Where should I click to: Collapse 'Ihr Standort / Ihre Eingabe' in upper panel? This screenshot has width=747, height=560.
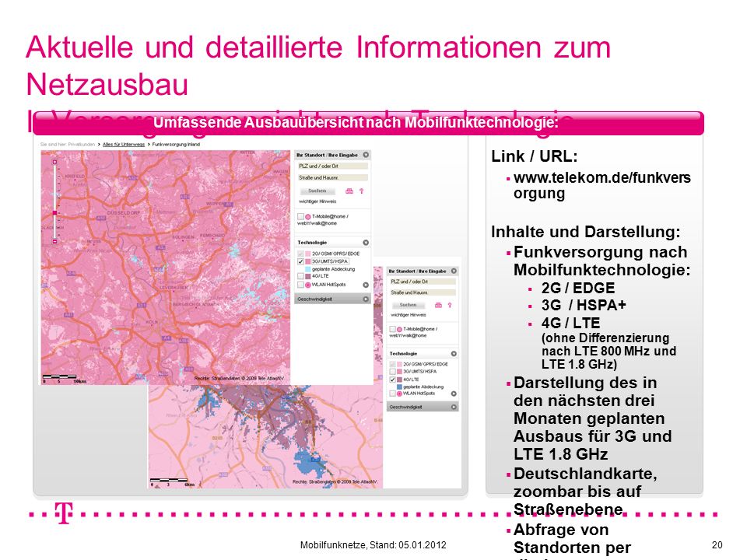(x=366, y=155)
